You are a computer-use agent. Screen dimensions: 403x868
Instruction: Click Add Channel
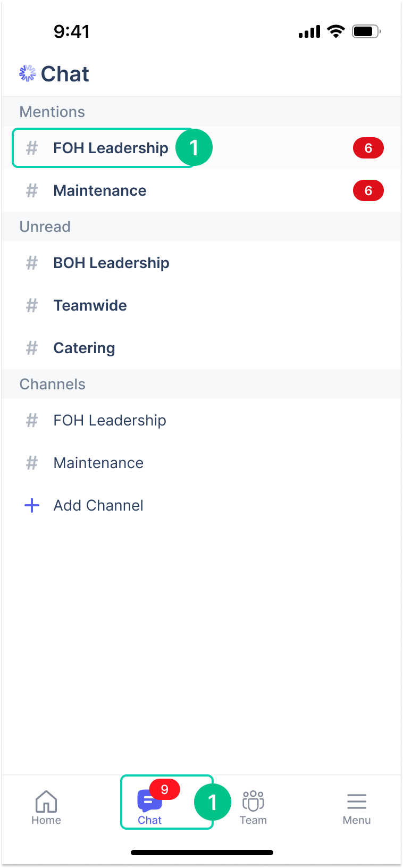[x=98, y=505]
